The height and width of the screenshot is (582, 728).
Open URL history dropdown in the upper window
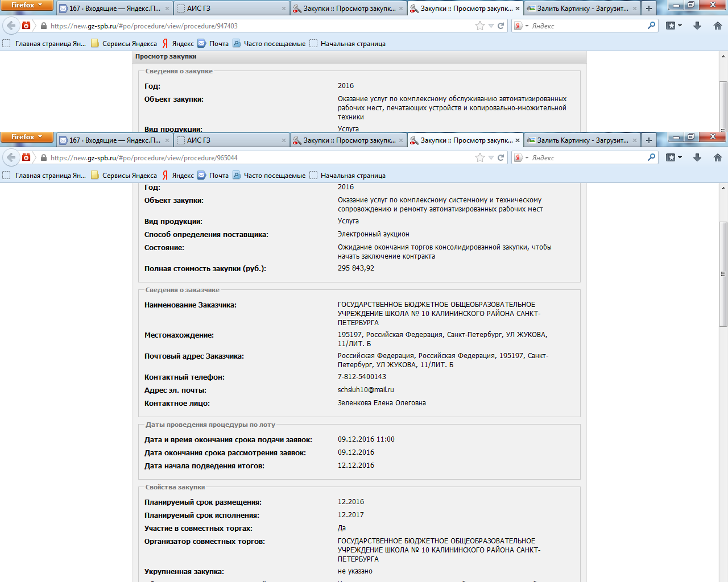(x=491, y=26)
